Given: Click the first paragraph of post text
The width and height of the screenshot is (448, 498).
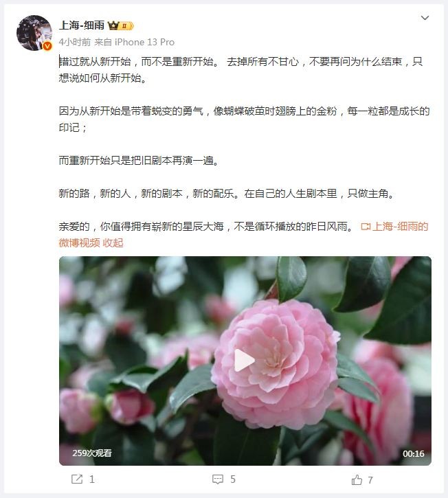Looking at the screenshot, I should [241, 69].
